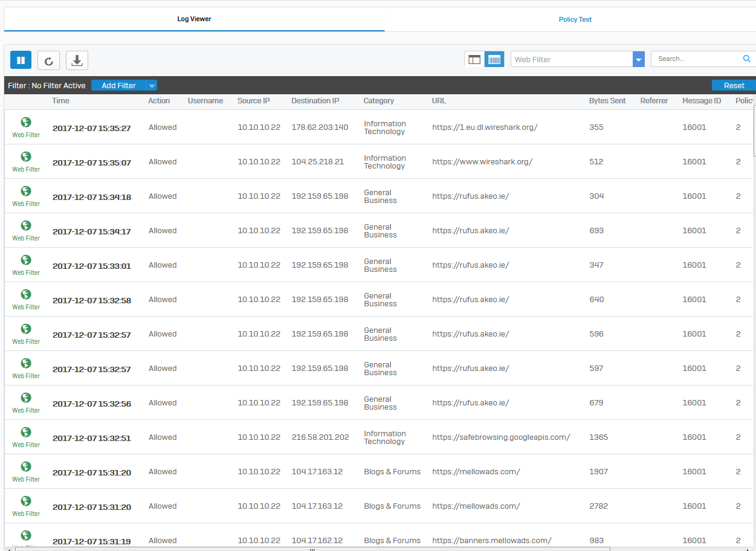This screenshot has height=551, width=756.
Task: Switch to the Policy Test tab
Action: (x=575, y=19)
